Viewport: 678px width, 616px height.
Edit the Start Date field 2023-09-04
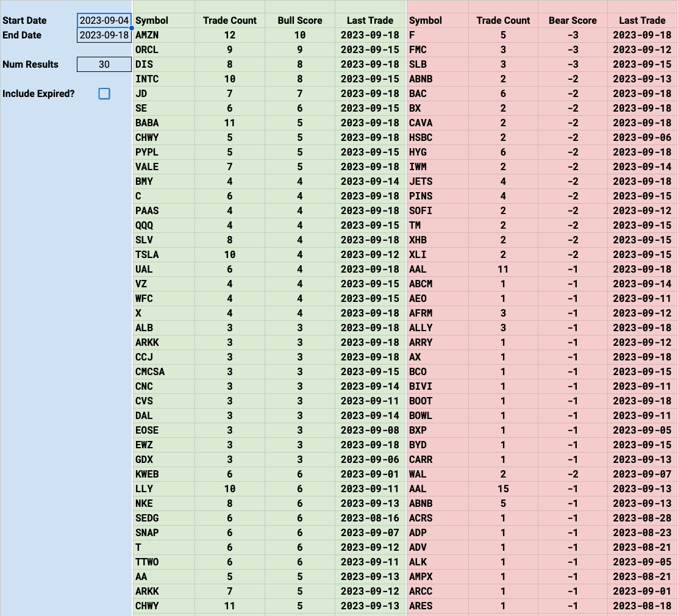104,20
